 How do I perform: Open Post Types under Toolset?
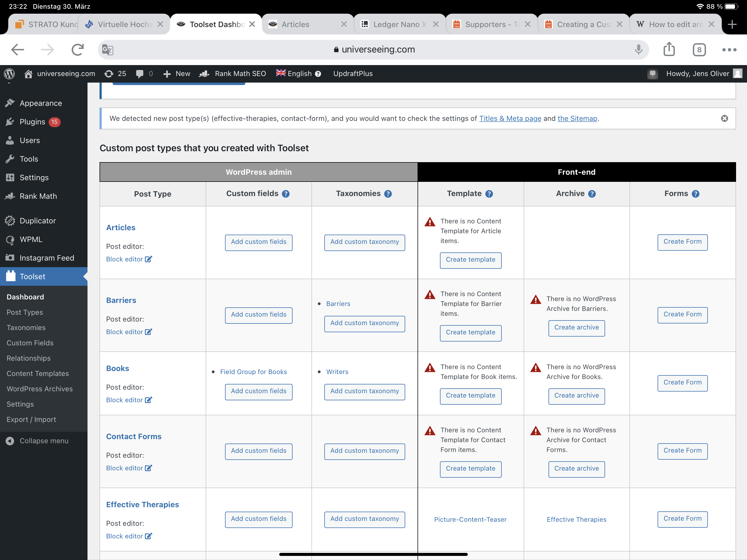(25, 312)
